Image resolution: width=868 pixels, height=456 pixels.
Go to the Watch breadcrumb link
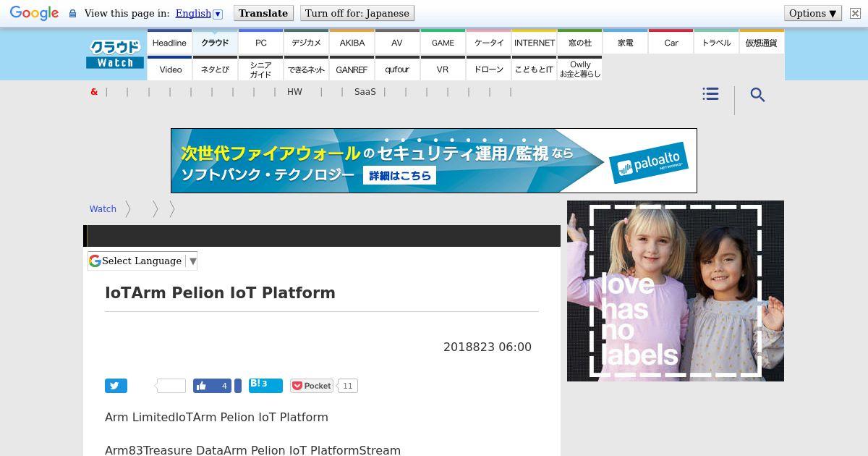103,208
